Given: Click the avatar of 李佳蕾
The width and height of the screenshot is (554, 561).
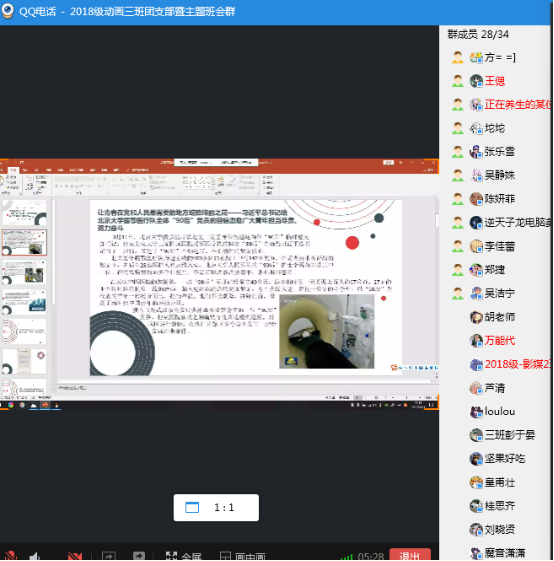Looking at the screenshot, I should click(x=476, y=246).
